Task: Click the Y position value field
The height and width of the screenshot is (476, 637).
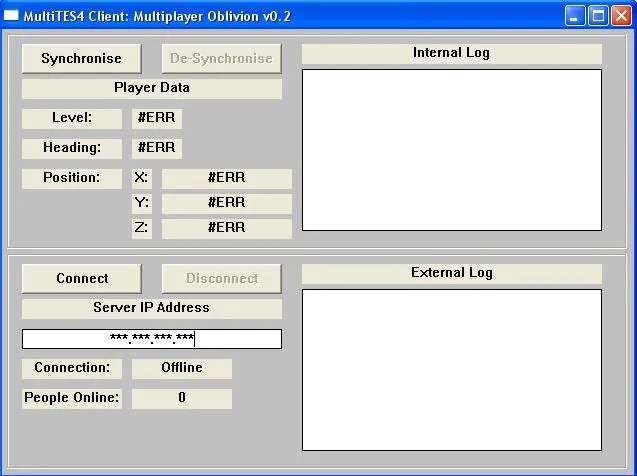Action: (227, 203)
